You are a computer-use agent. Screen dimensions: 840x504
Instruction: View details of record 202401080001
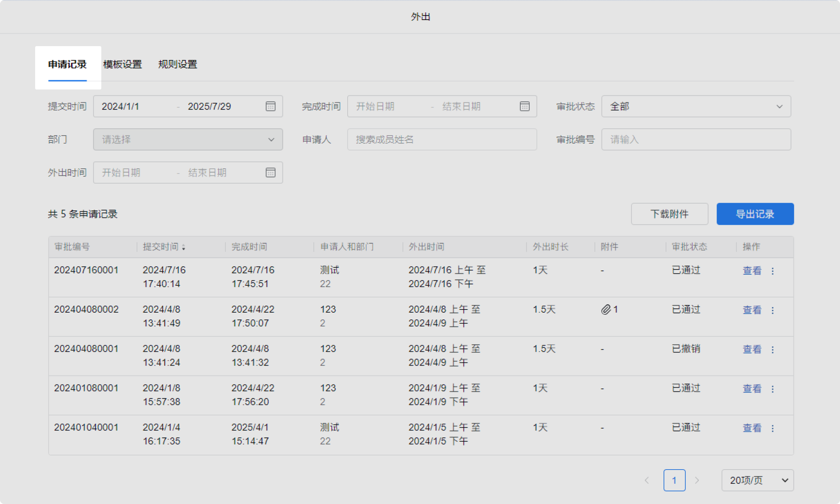click(x=752, y=389)
